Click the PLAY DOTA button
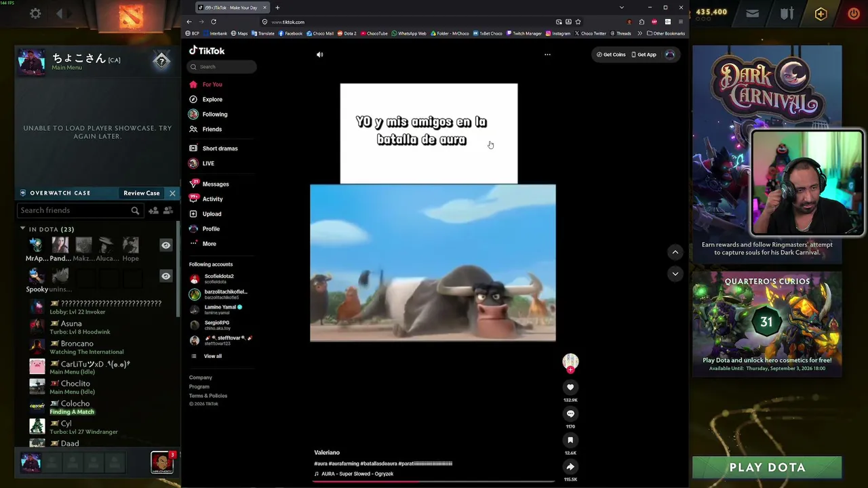868x488 pixels. click(x=767, y=467)
